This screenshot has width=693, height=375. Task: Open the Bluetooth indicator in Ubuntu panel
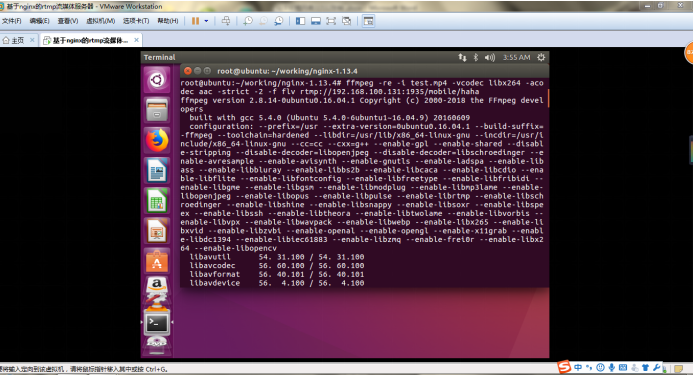[x=476, y=57]
